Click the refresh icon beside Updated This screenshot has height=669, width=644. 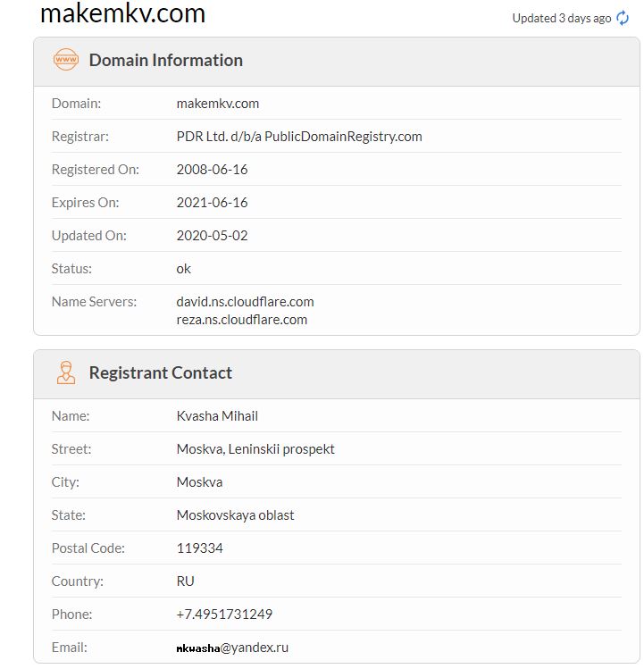tap(623, 18)
